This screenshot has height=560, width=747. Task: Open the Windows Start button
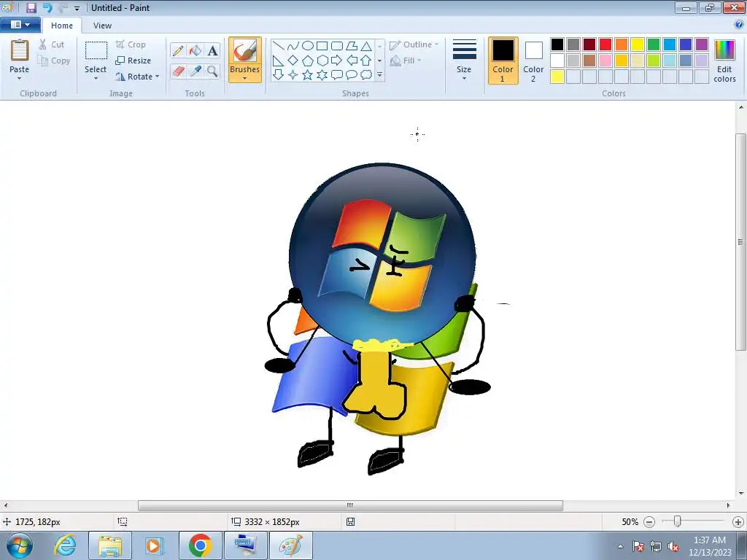click(19, 545)
